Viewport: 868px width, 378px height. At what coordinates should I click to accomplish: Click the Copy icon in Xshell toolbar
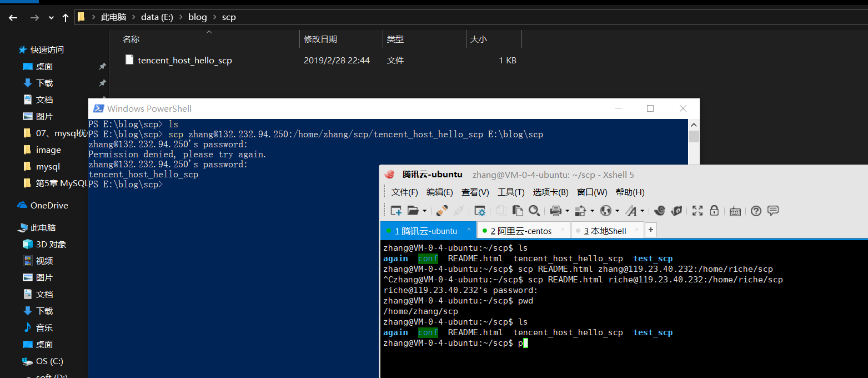pyautogui.click(x=501, y=211)
